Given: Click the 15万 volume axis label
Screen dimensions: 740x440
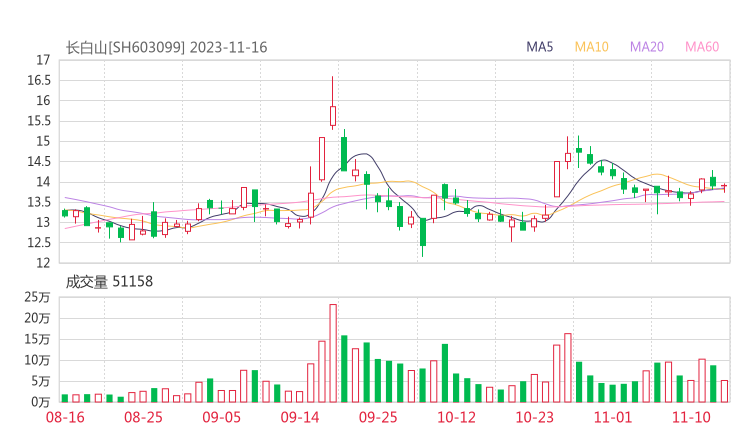Looking at the screenshot, I should [37, 339].
